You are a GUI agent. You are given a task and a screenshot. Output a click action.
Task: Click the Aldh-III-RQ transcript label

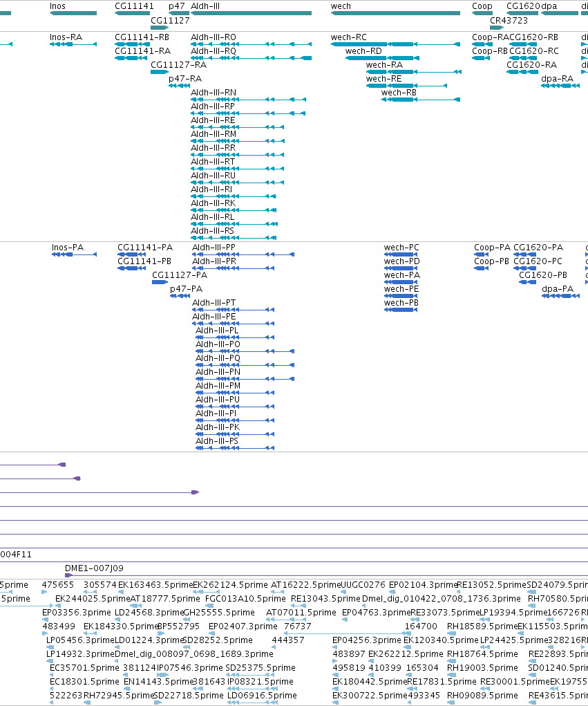214,51
